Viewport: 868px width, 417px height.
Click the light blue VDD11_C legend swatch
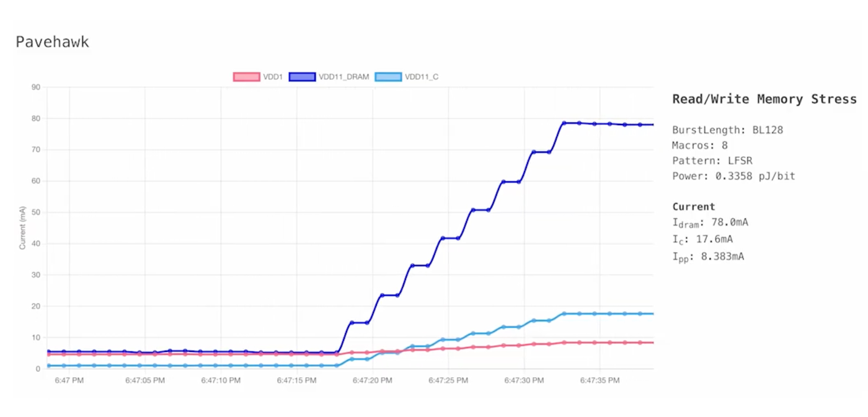point(388,77)
